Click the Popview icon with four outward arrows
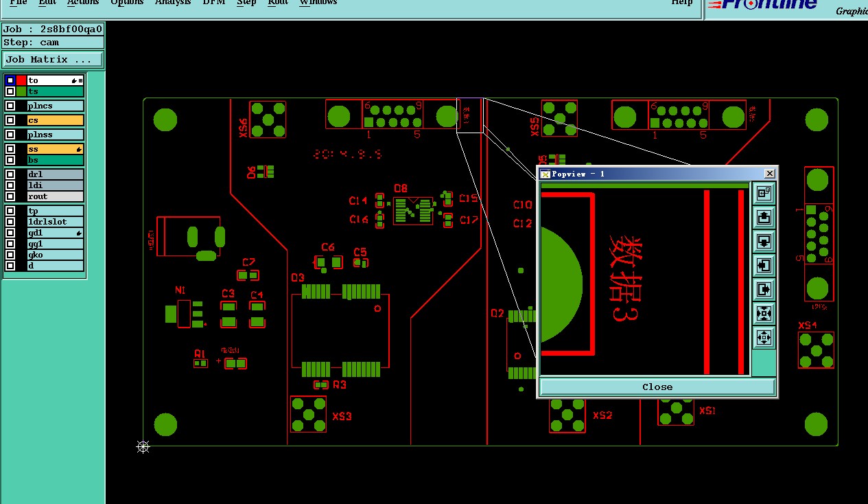Viewport: 868px width, 504px height. (764, 337)
